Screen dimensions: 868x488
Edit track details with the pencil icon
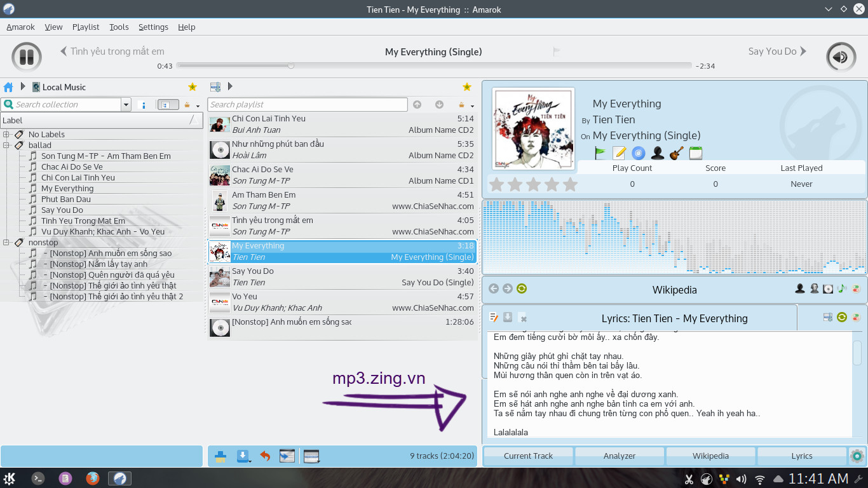pyautogui.click(x=619, y=153)
